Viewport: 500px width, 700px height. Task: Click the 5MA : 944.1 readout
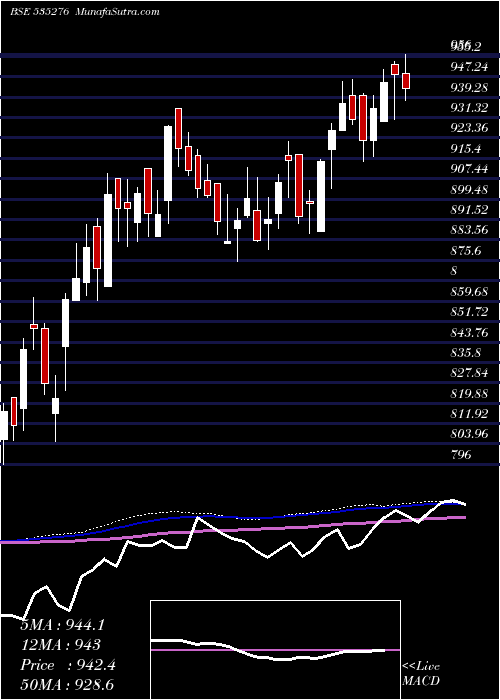(x=62, y=625)
